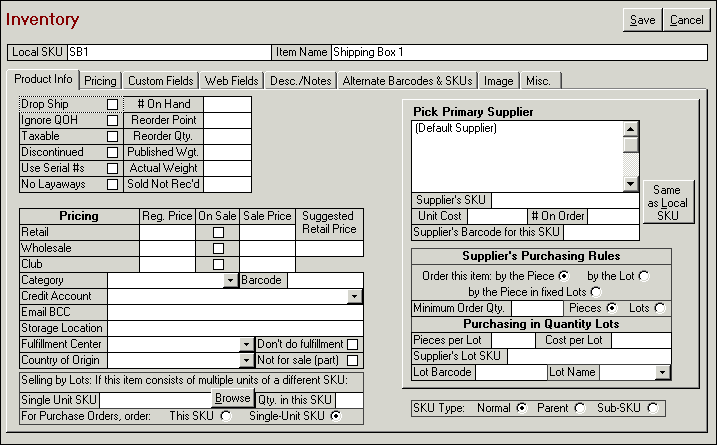Click the supplier list scroll up arrow
The height and width of the screenshot is (445, 717).
pyautogui.click(x=631, y=129)
